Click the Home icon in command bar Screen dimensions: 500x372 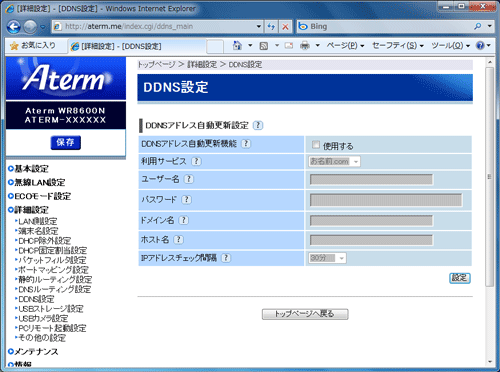point(237,46)
